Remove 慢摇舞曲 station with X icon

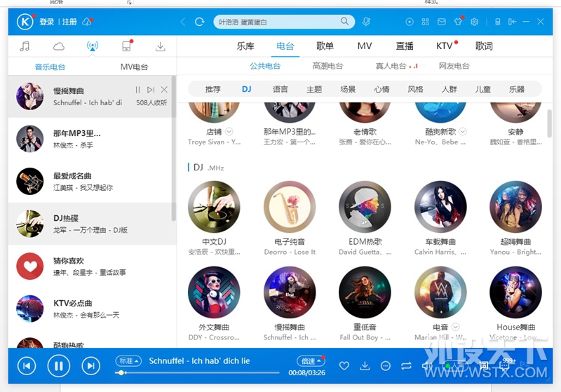click(x=164, y=90)
